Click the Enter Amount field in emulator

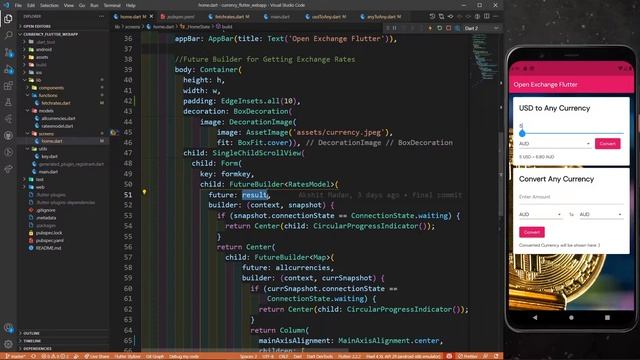tap(571, 197)
